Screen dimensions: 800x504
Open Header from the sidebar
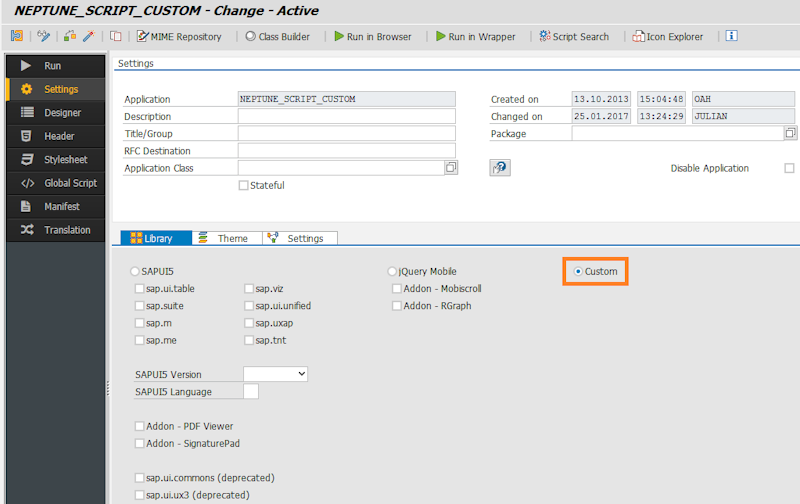click(56, 136)
